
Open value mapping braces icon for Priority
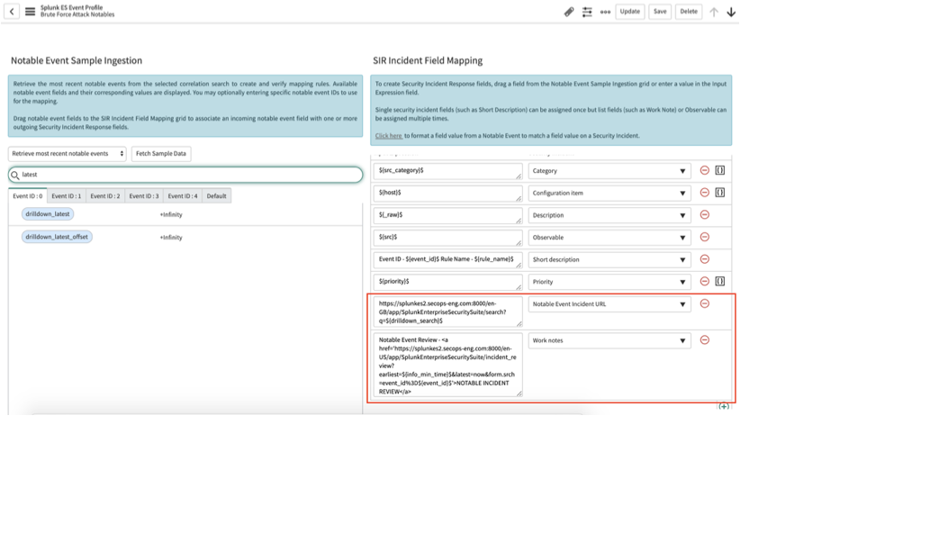[x=720, y=281]
